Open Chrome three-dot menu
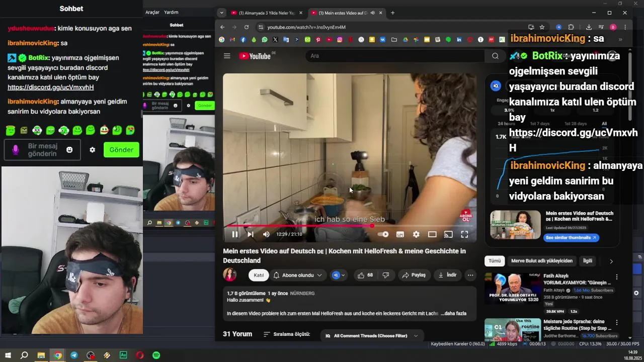644x362 pixels. (625, 27)
